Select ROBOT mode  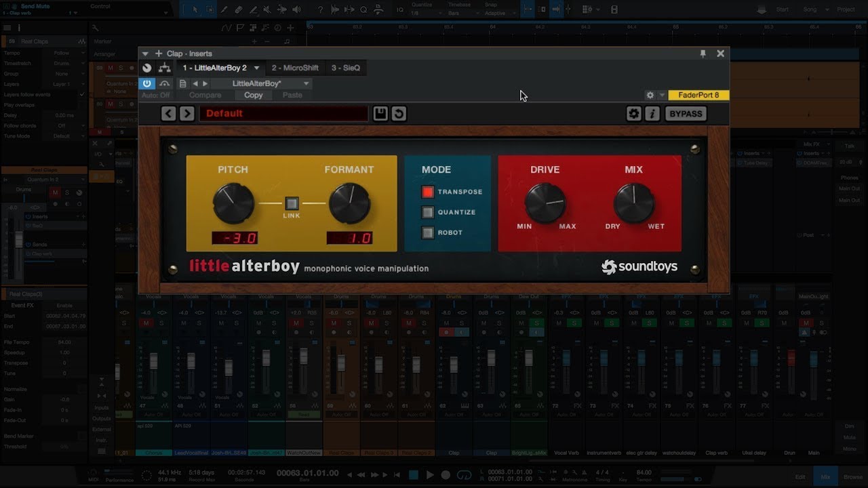tap(428, 232)
